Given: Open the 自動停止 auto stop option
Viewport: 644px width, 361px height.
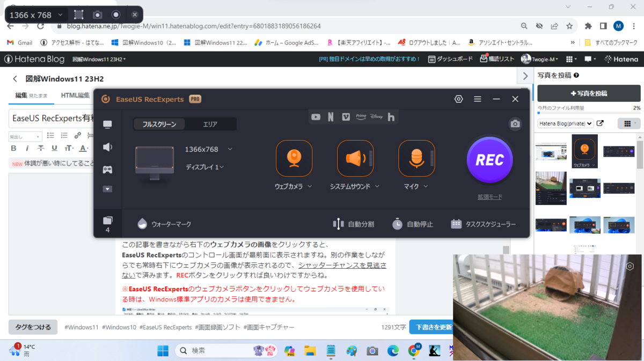Looking at the screenshot, I should click(412, 224).
